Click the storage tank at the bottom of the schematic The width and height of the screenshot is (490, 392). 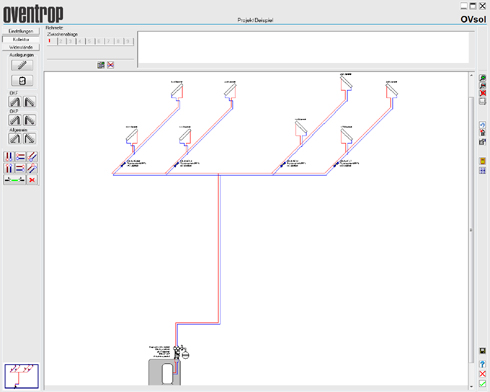(x=165, y=372)
